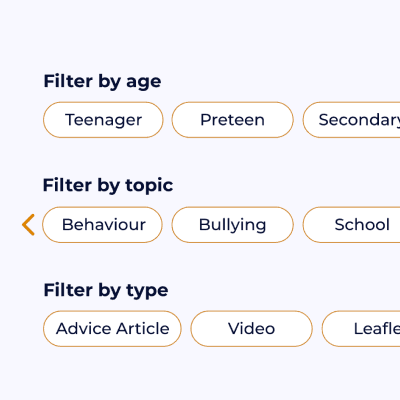Show resources about Bullying
The image size is (400, 400).
[x=233, y=225]
